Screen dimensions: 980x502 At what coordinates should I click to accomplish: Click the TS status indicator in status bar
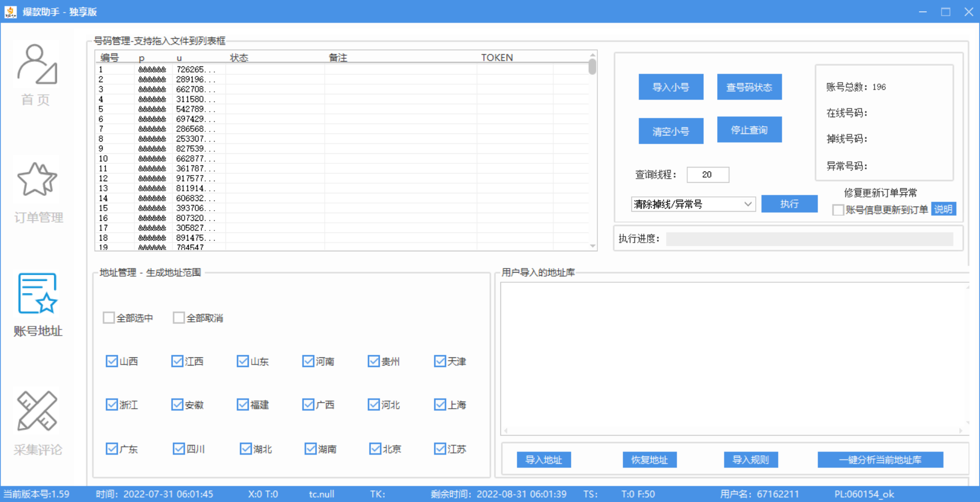(590, 493)
